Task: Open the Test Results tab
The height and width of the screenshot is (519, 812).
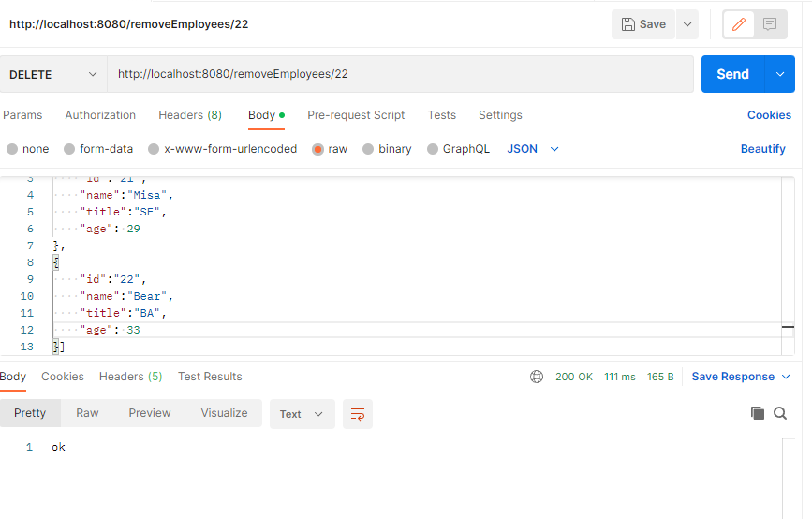Action: point(210,377)
